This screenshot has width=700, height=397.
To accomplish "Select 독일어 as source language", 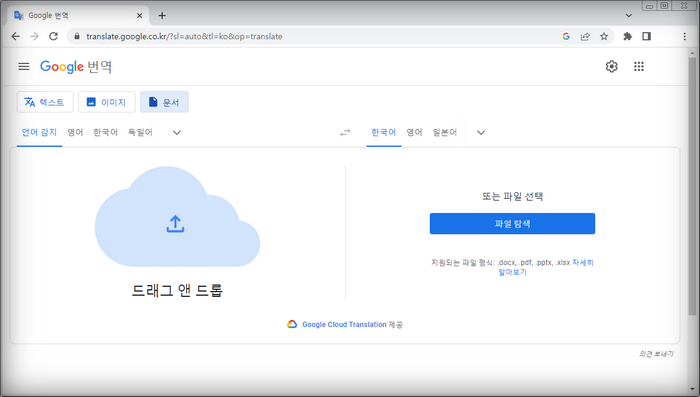I will tap(140, 132).
